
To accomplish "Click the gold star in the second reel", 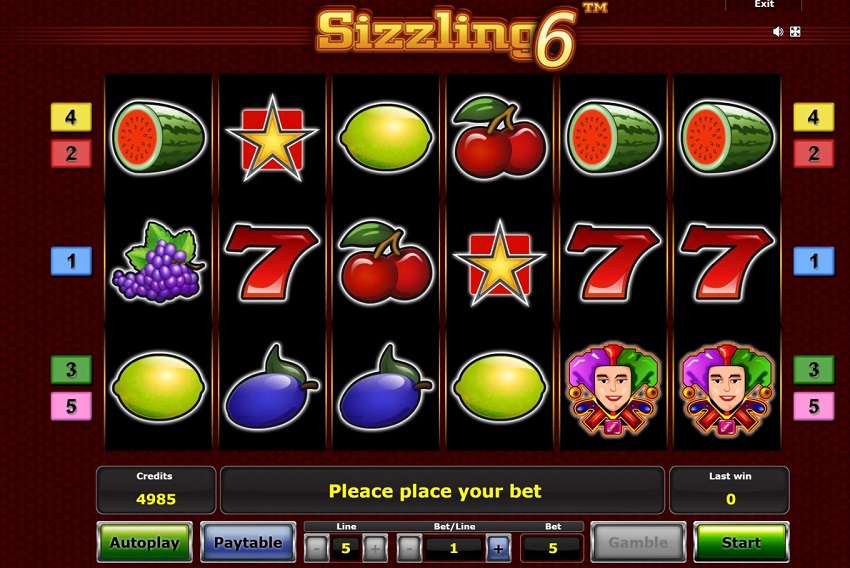I will click(x=272, y=139).
